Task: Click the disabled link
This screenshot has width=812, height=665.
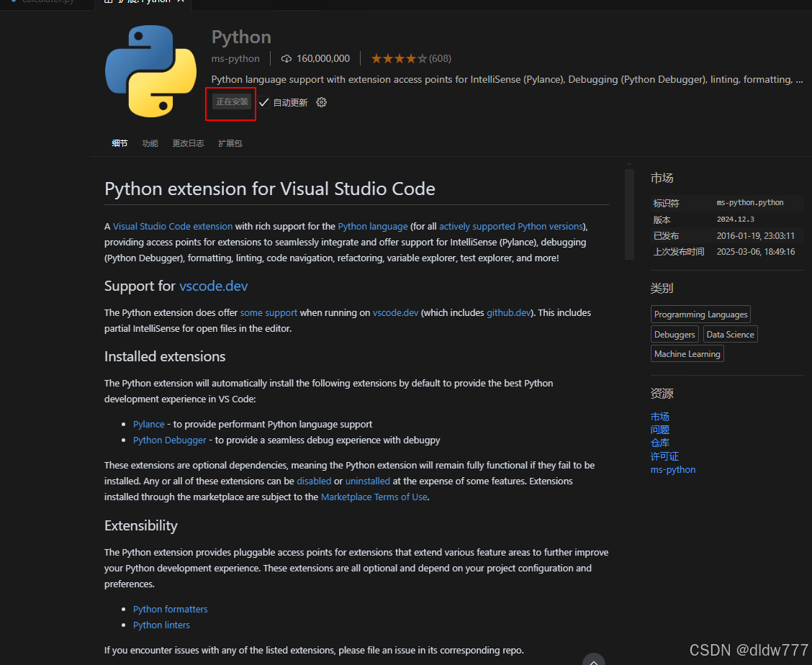Action: (x=314, y=481)
